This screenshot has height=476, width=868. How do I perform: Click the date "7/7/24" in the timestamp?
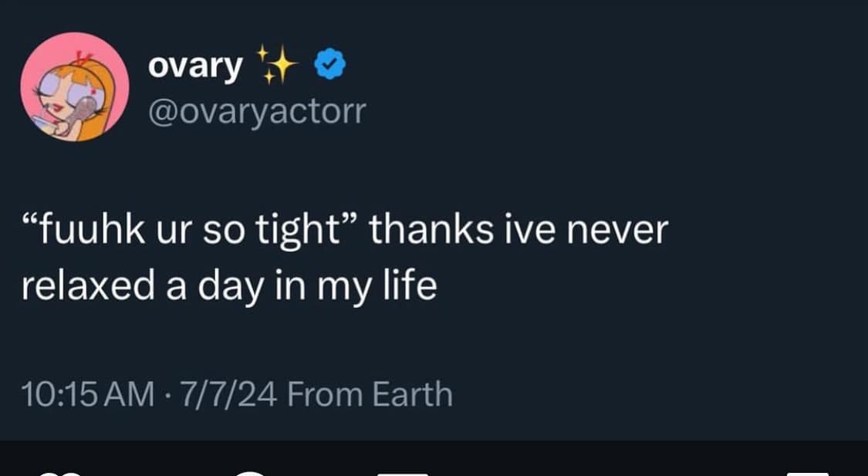[x=225, y=393]
